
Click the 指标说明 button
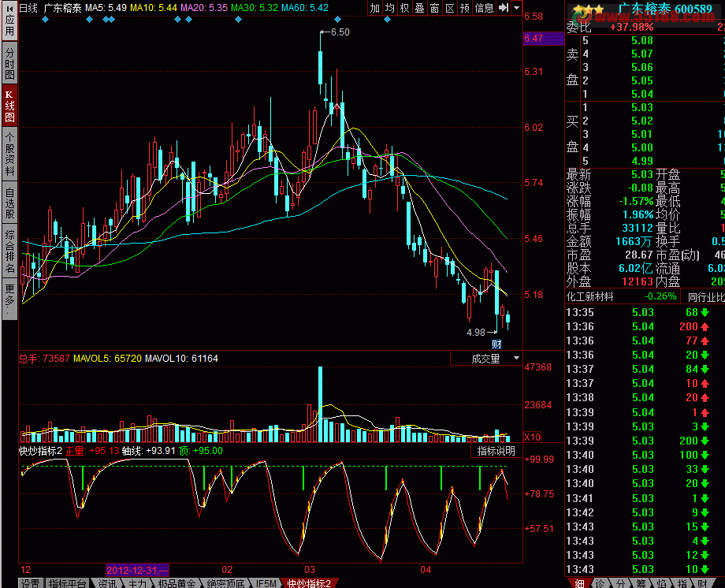pos(496,451)
